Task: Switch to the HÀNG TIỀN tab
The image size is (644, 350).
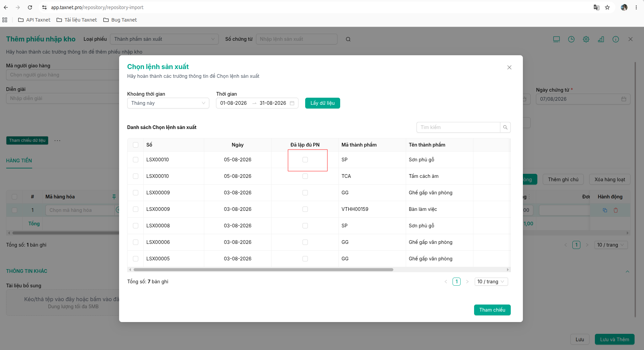Action: (19, 161)
